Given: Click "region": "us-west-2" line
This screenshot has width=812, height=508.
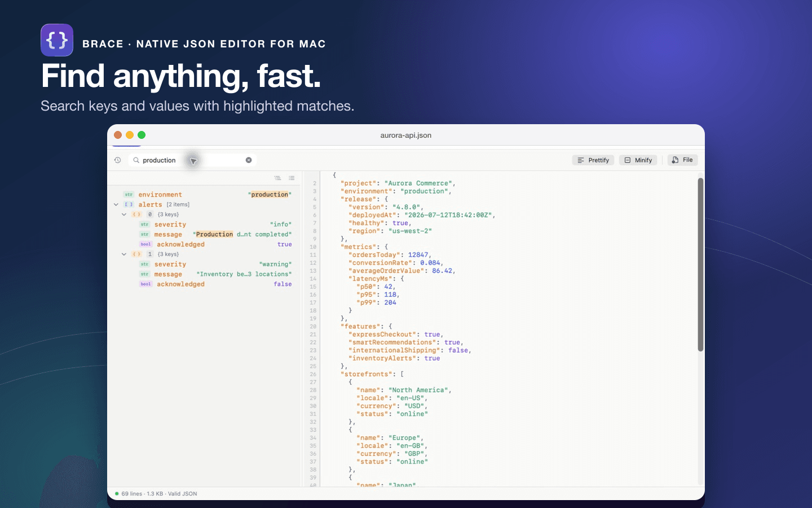Looking at the screenshot, I should point(390,231).
